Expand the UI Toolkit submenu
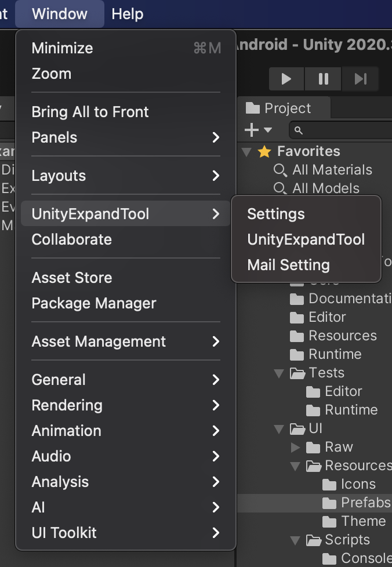392x567 pixels. click(126, 533)
